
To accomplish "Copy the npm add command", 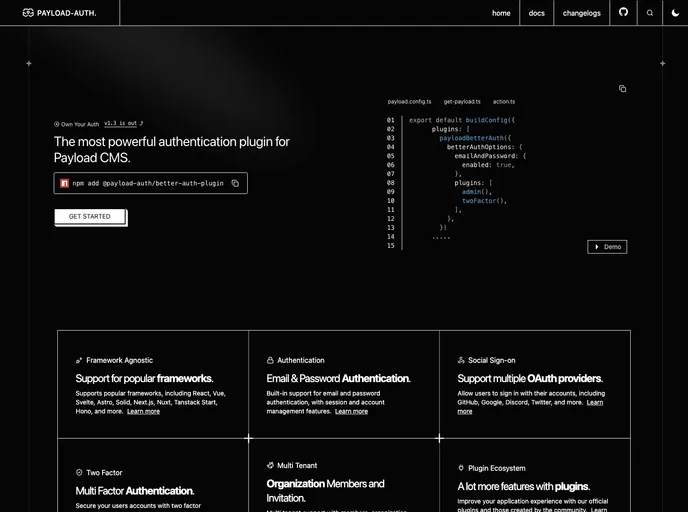I will click(x=235, y=183).
